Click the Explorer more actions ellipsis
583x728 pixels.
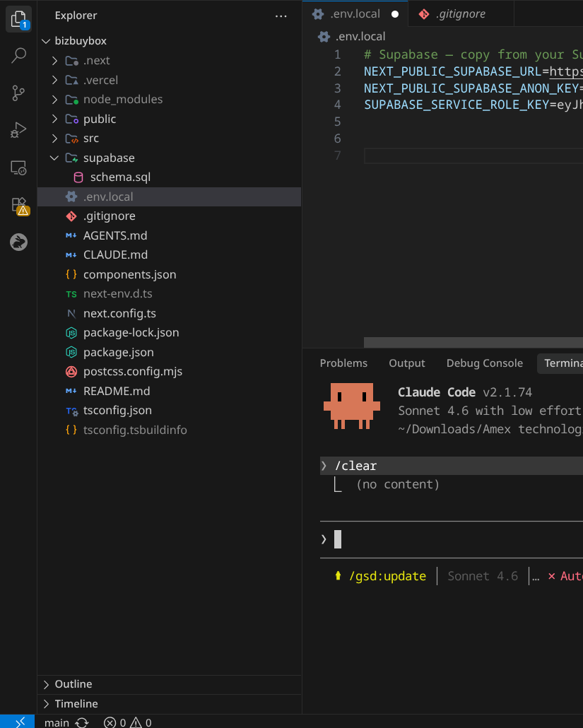[281, 16]
